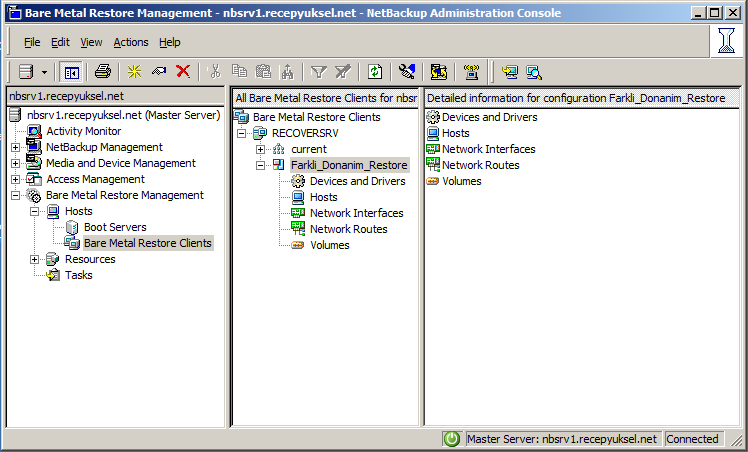Expand the Access Management node
The height and width of the screenshot is (452, 748).
coord(15,180)
